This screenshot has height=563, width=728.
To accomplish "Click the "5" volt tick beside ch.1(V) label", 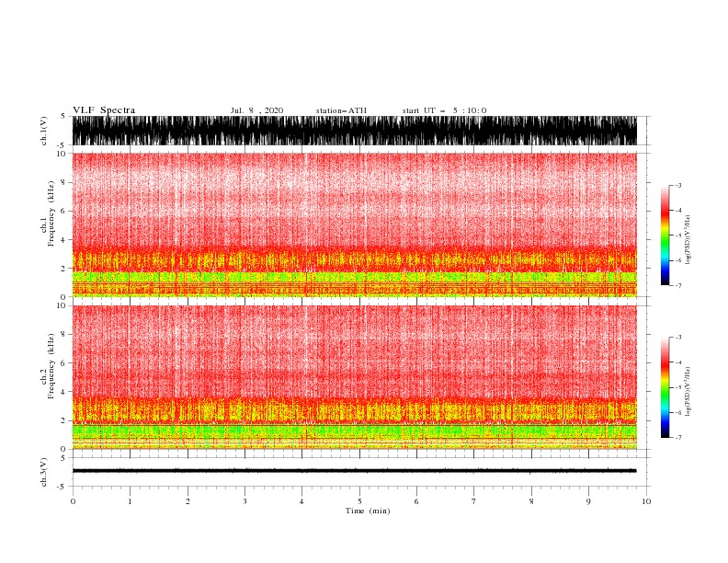I will [x=63, y=116].
